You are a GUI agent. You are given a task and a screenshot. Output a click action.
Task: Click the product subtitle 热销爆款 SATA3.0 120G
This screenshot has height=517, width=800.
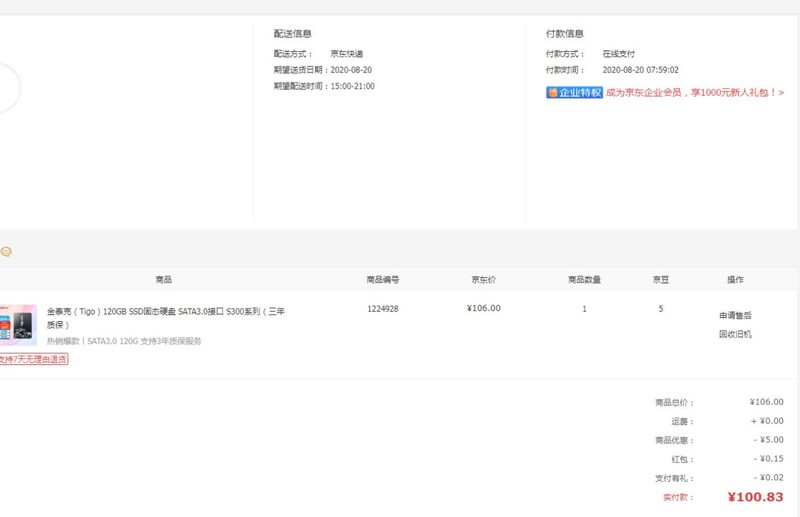(x=124, y=341)
